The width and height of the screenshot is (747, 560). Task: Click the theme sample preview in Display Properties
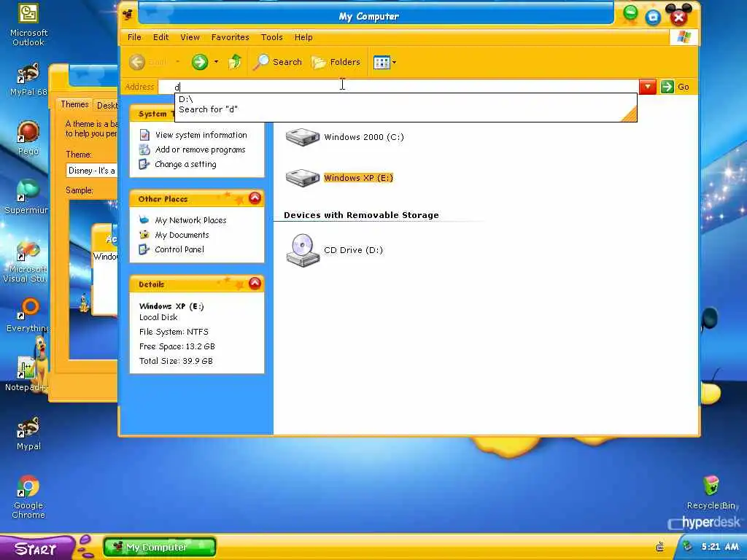tap(93, 279)
